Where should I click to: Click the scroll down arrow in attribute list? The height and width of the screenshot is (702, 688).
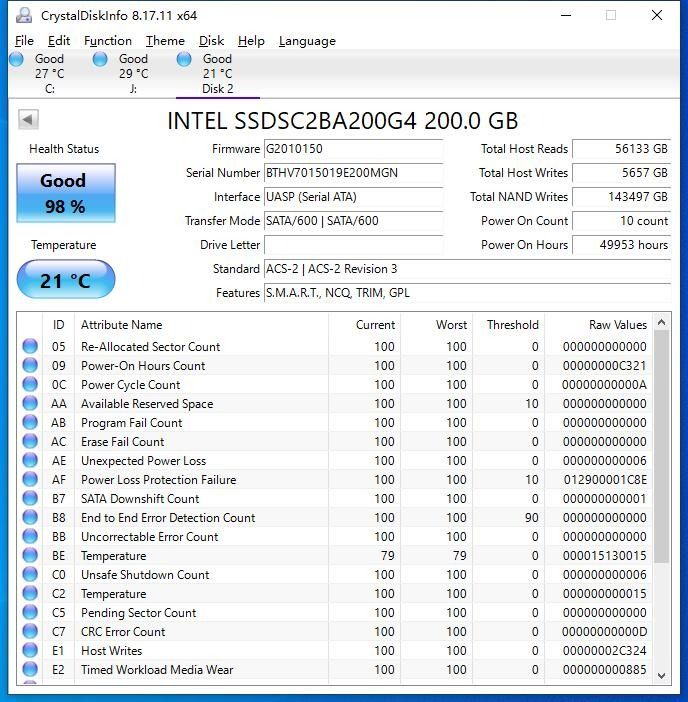coord(660,676)
